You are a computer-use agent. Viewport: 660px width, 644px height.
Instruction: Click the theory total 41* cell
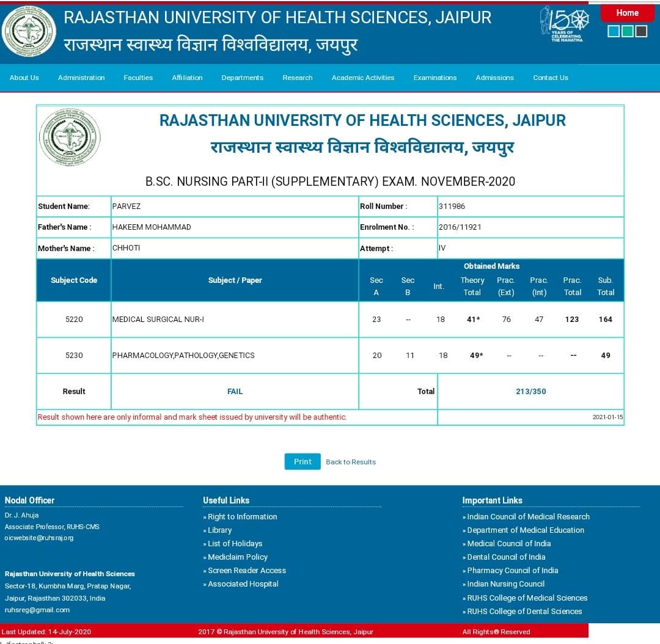tap(474, 319)
